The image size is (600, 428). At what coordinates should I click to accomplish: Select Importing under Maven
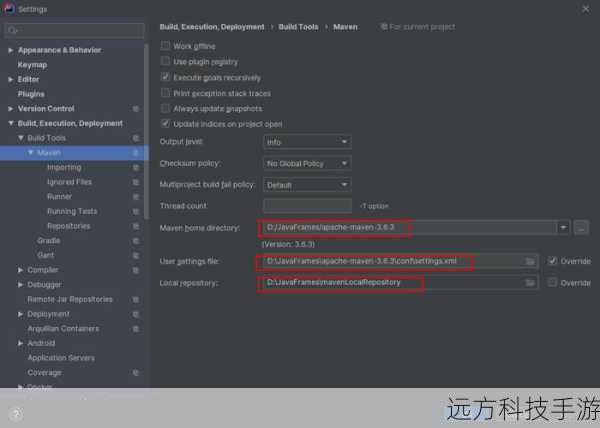pyautogui.click(x=64, y=168)
